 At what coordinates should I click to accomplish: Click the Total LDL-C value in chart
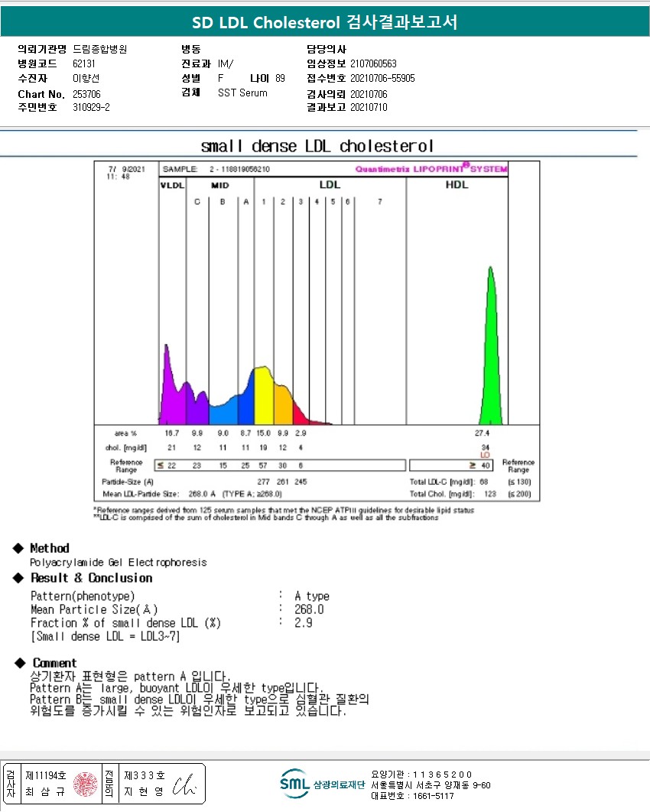point(484,482)
